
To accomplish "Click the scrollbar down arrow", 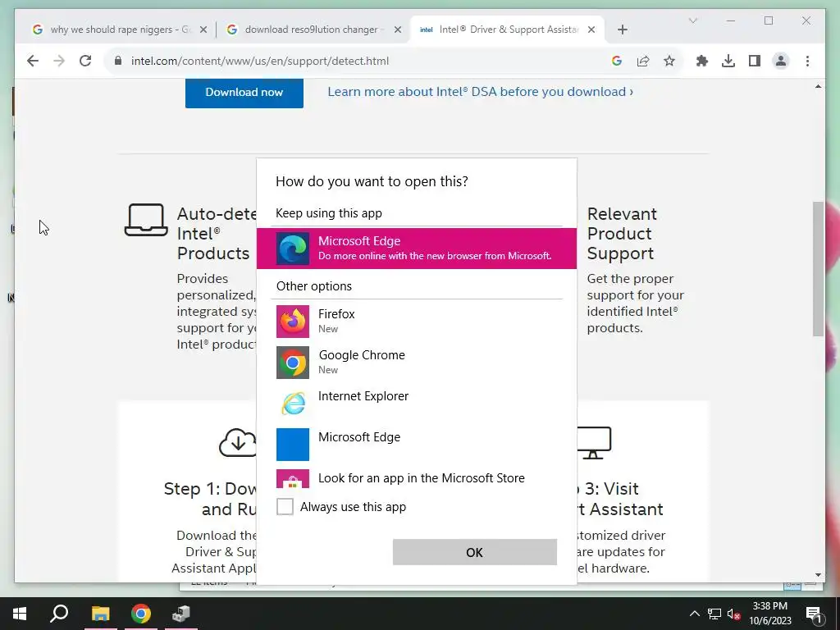I will click(818, 575).
